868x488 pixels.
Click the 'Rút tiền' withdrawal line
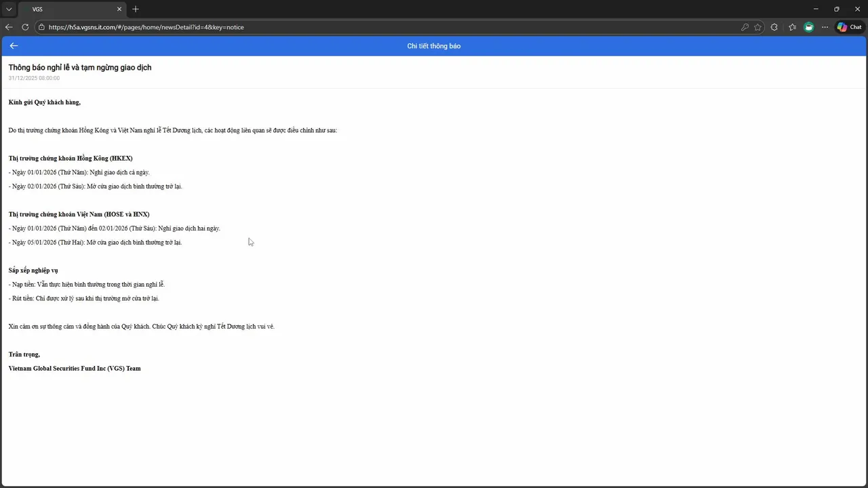(x=84, y=298)
